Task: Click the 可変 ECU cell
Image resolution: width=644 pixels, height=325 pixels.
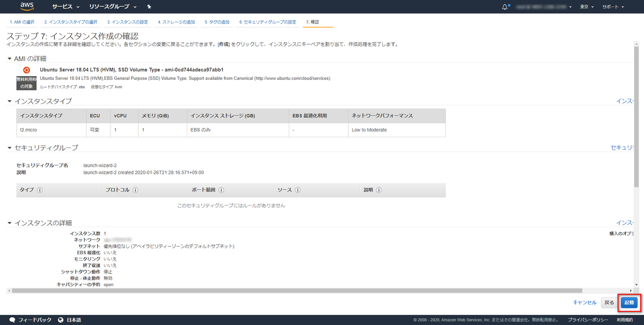Action: coord(98,130)
